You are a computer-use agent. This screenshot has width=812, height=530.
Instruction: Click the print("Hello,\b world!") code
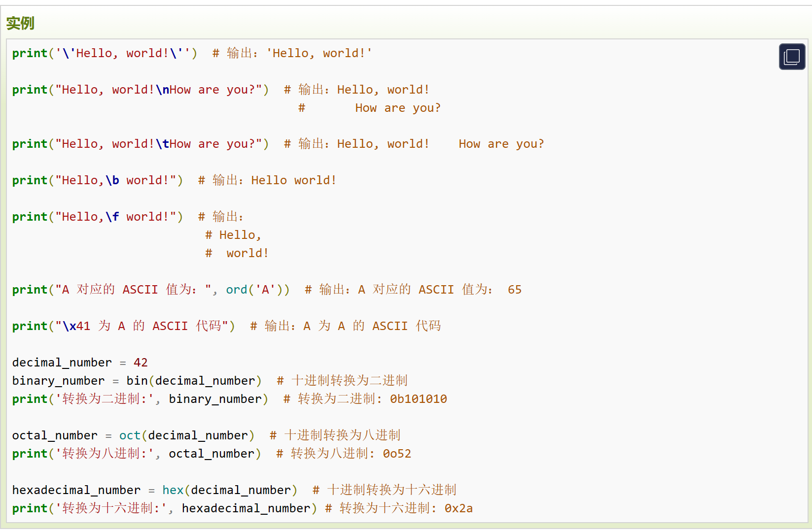point(98,180)
